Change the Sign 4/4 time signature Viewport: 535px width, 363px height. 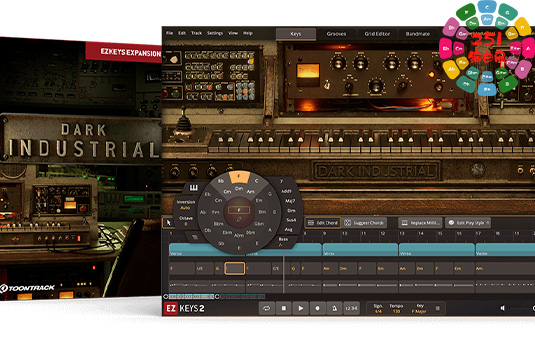(378, 308)
